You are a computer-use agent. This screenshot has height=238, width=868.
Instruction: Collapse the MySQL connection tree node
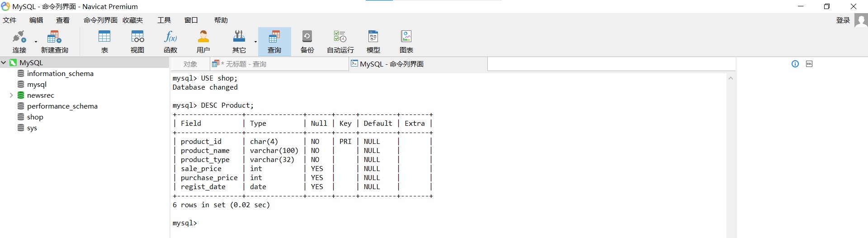pyautogui.click(x=4, y=62)
